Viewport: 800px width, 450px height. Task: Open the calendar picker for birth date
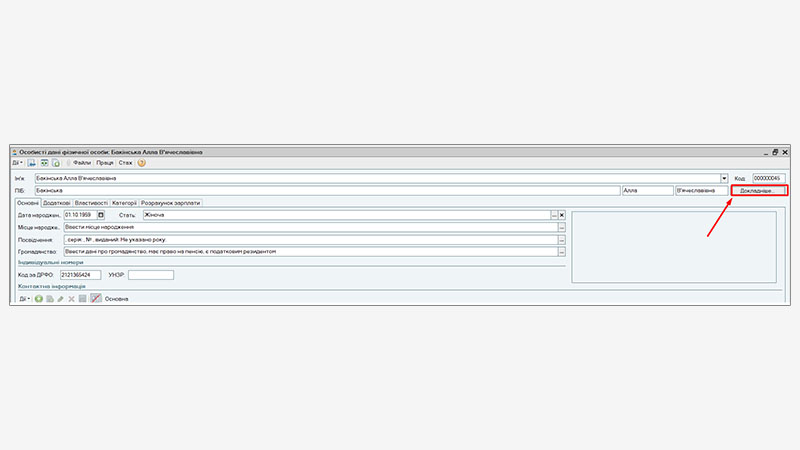pos(100,215)
